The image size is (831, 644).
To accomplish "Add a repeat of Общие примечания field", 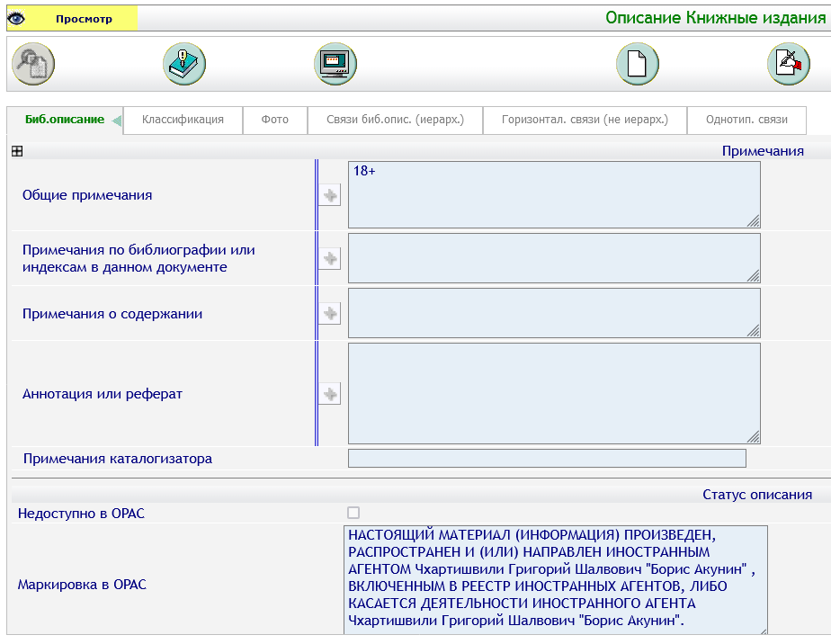I will pyautogui.click(x=330, y=195).
